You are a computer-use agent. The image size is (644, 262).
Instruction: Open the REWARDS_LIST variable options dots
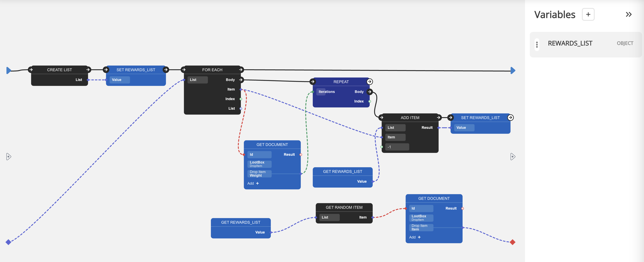point(537,45)
